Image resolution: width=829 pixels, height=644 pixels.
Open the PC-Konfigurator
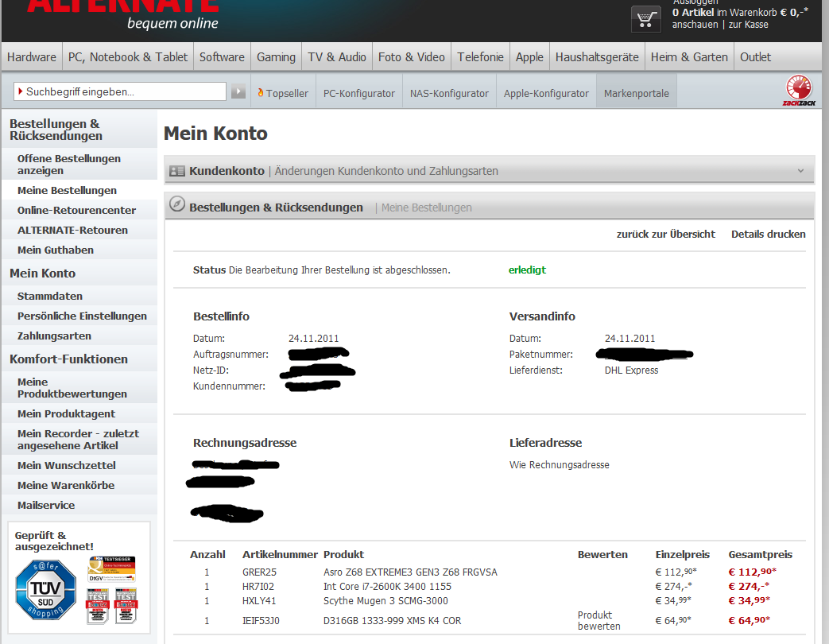[359, 93]
